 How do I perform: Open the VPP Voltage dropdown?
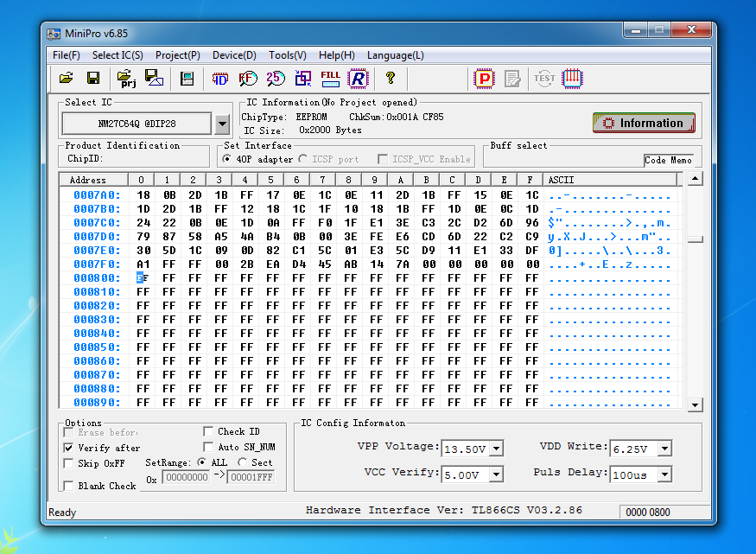(x=496, y=449)
